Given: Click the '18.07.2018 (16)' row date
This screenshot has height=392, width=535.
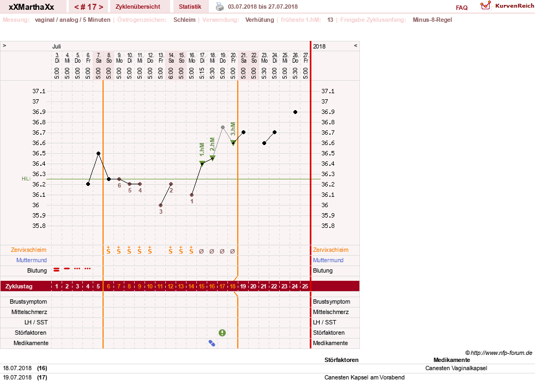Looking at the screenshot, I should 25,368.
